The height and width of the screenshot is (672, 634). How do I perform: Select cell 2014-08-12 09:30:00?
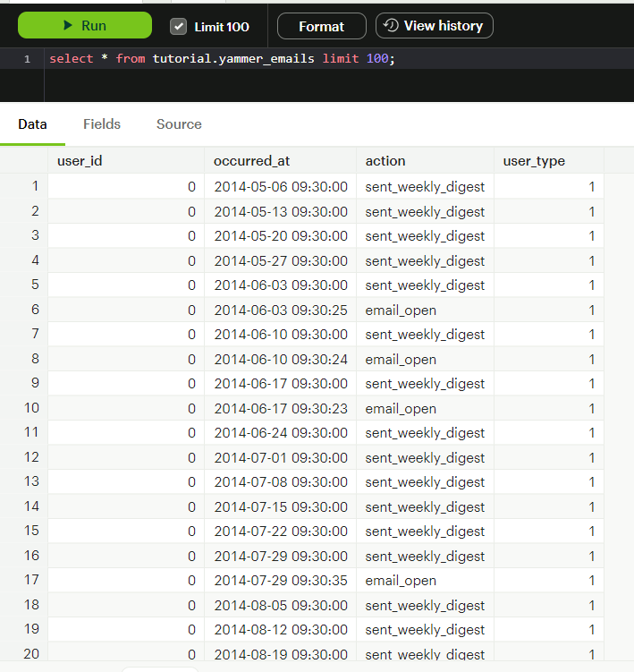(x=281, y=631)
